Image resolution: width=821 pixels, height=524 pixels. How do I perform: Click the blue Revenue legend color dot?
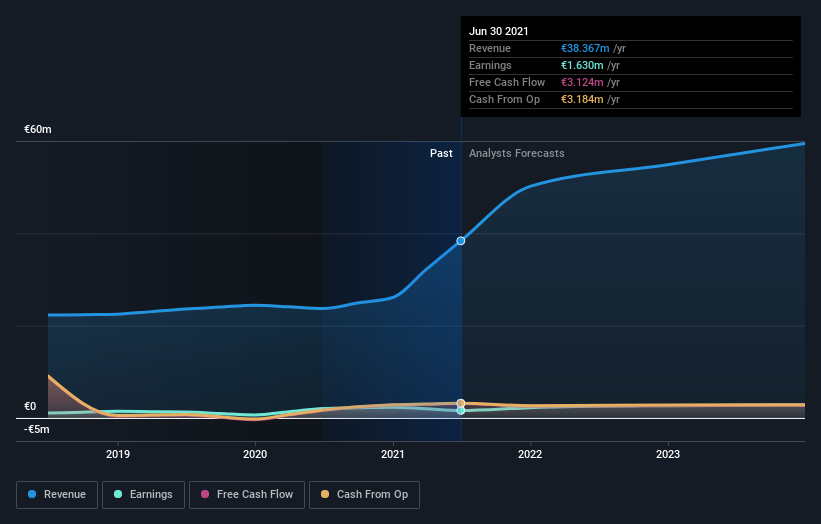coord(32,494)
